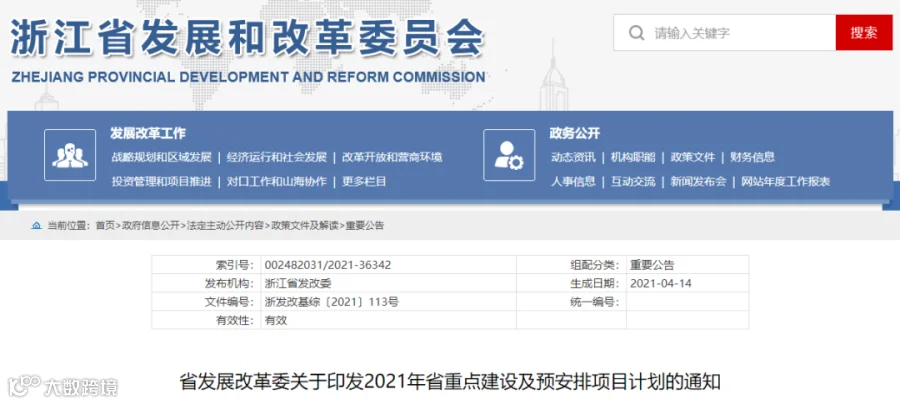Click the 发布机构 label cell
Image resolution: width=900 pixels, height=404 pixels.
(207, 283)
